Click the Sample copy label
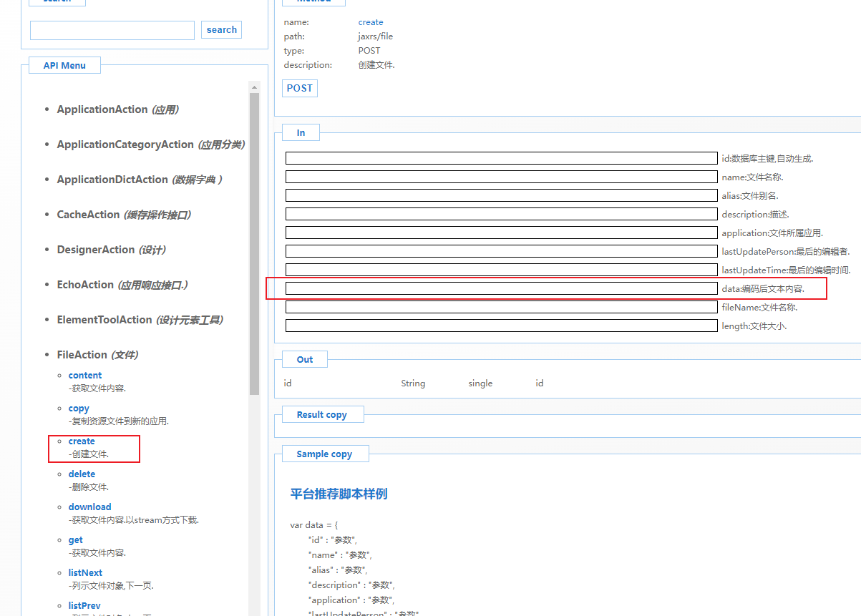 pos(324,454)
